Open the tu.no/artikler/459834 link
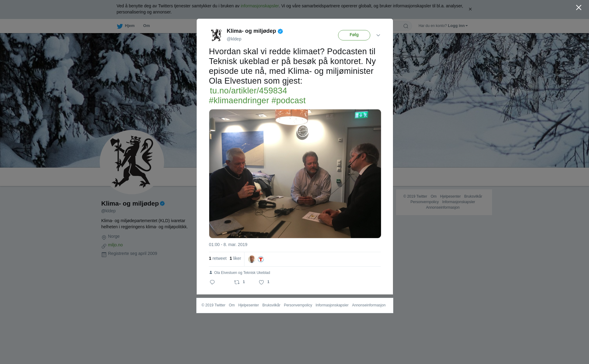The height and width of the screenshot is (364, 589). [x=248, y=91]
